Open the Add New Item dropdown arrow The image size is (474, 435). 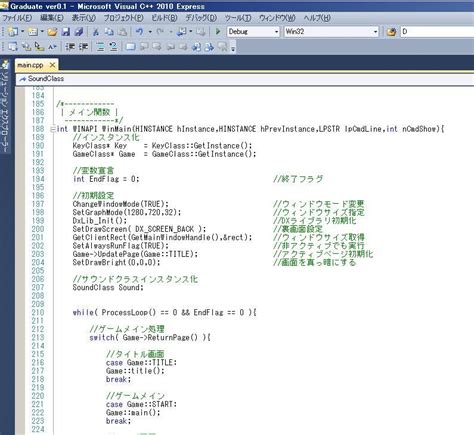tap(42, 32)
